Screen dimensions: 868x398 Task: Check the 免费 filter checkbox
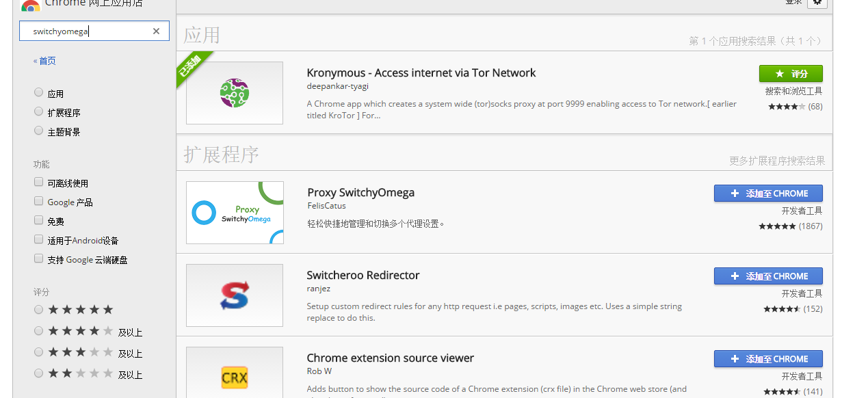pos(39,221)
